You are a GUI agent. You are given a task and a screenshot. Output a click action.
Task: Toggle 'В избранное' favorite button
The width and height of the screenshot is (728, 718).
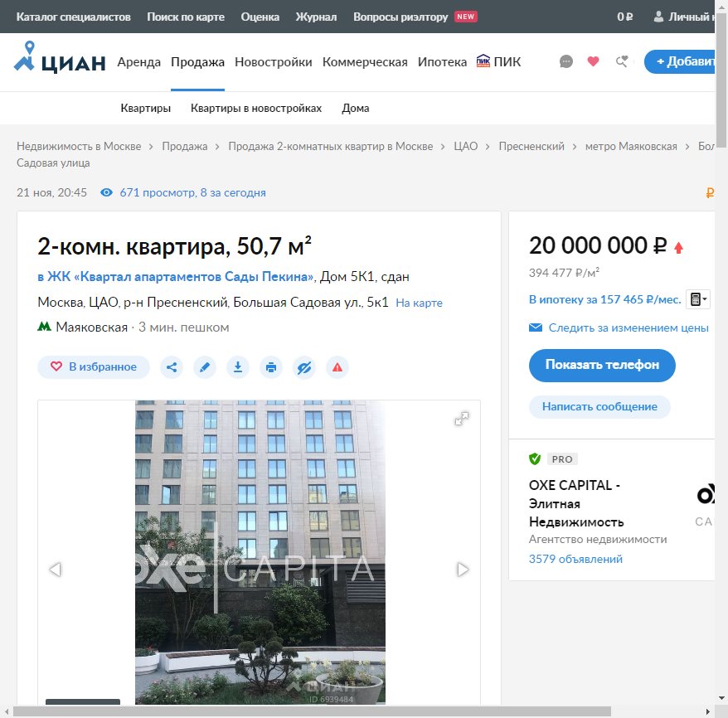[x=94, y=367]
